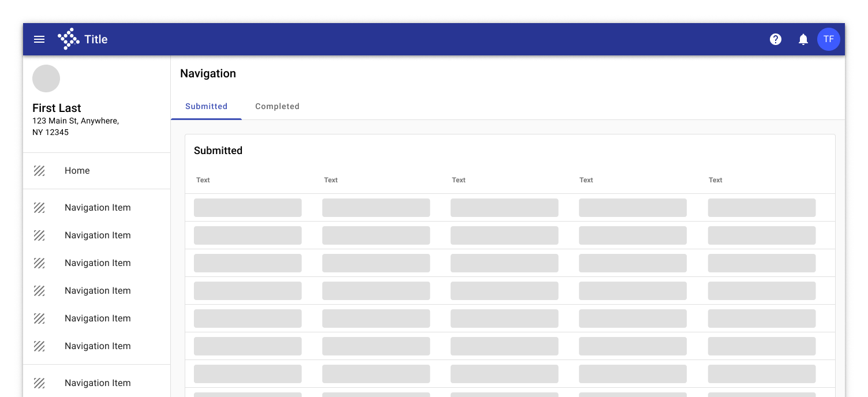
Task: Open the last visible Navigation Item in sidebar
Action: pyautogui.click(x=97, y=383)
